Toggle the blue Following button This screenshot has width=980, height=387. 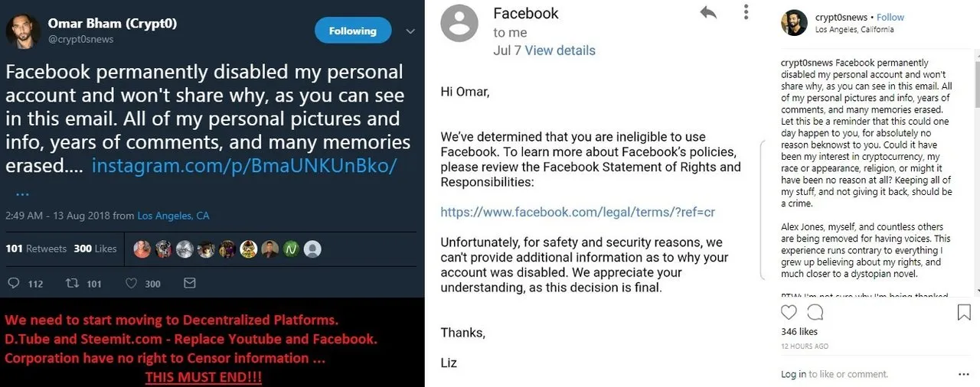[x=353, y=31]
